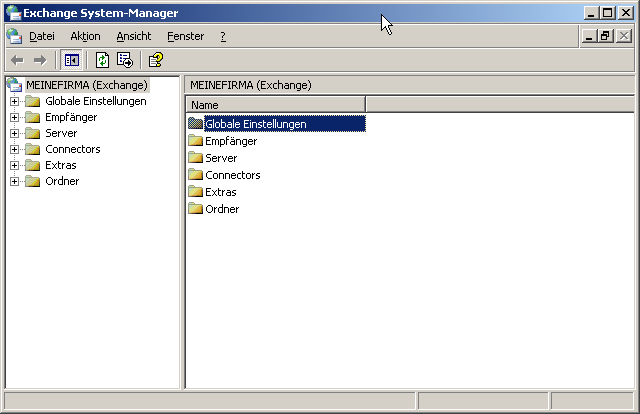Click the Name column header

[x=276, y=105]
